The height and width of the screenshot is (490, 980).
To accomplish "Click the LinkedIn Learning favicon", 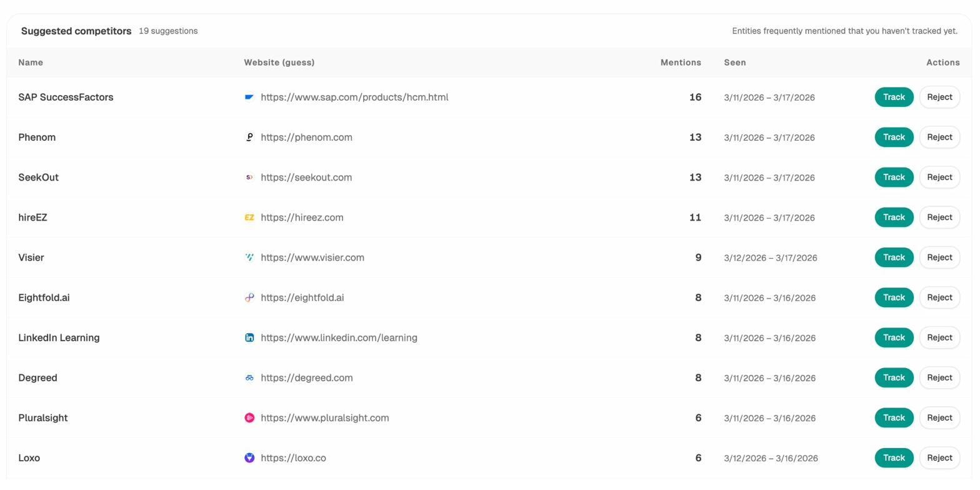I will click(x=249, y=337).
